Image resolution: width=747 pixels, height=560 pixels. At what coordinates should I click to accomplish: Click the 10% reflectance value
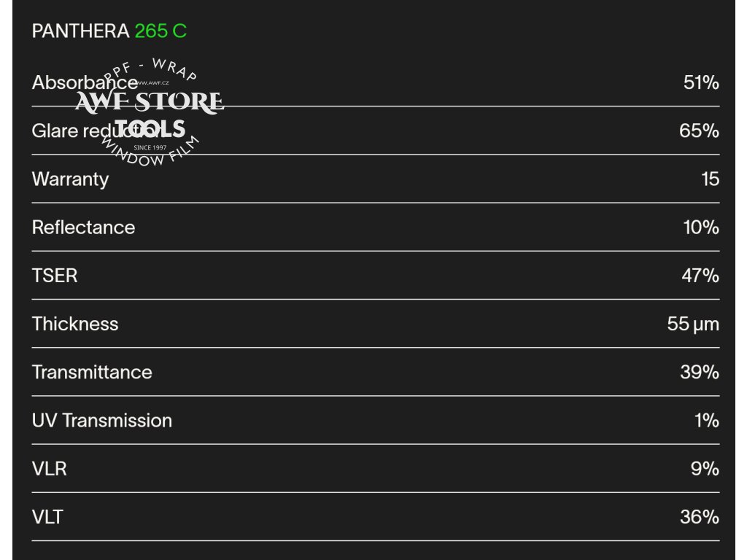click(701, 227)
